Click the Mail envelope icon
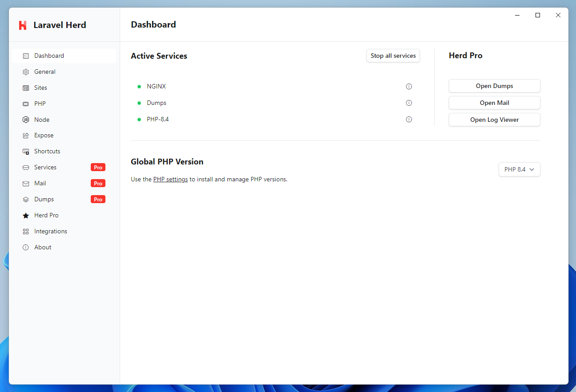This screenshot has width=576, height=392. point(26,183)
